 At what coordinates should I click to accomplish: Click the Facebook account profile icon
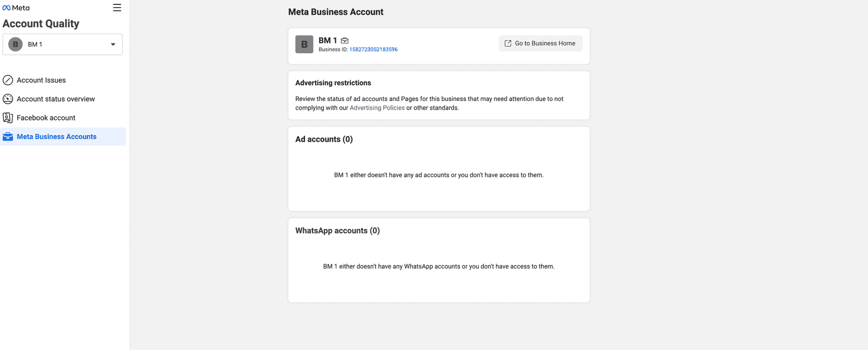[x=8, y=118]
